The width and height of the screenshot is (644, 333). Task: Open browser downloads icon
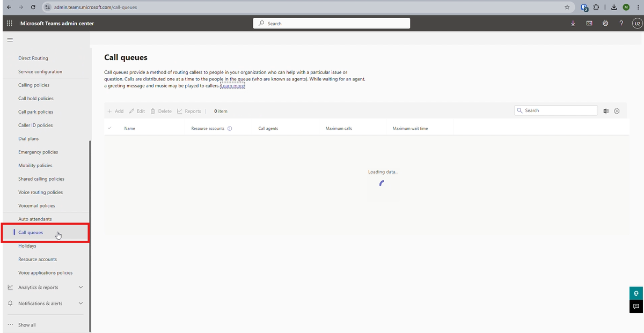click(614, 8)
